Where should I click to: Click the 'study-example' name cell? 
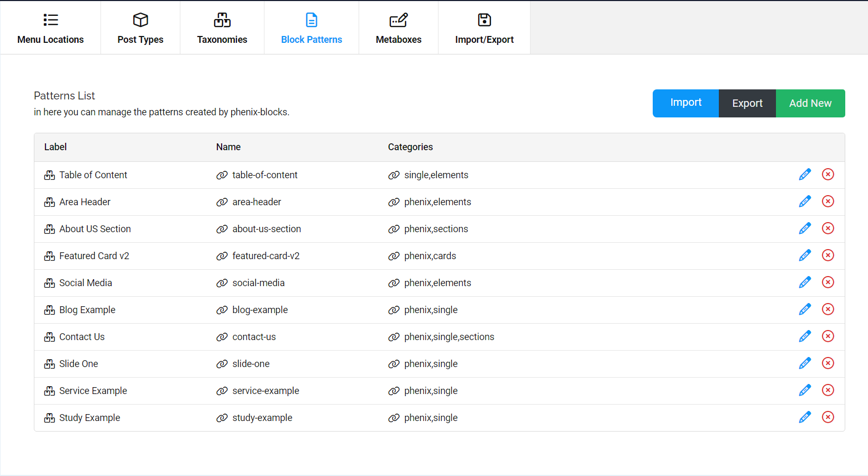[x=262, y=418]
